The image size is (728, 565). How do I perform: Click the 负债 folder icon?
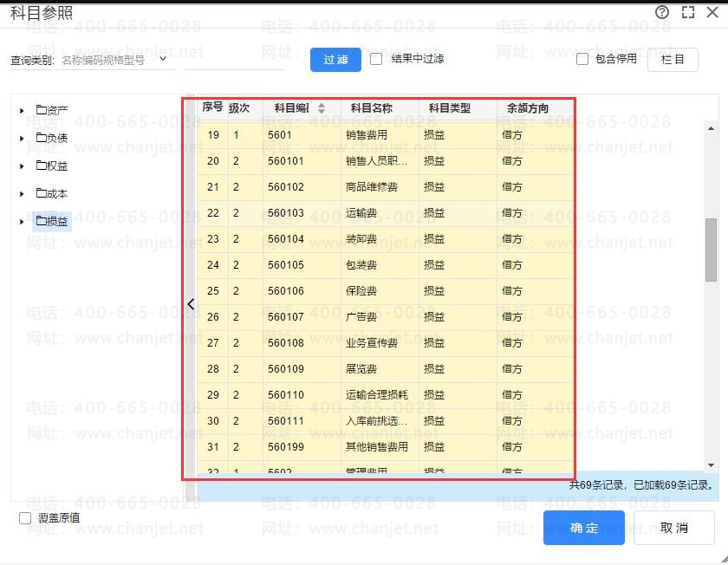coord(42,138)
